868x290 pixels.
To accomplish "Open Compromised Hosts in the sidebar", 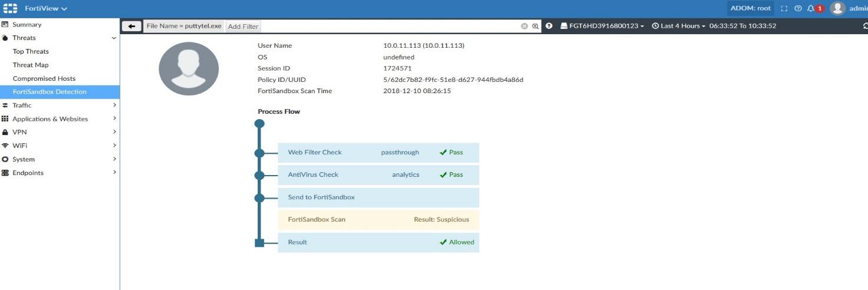I will tap(44, 78).
